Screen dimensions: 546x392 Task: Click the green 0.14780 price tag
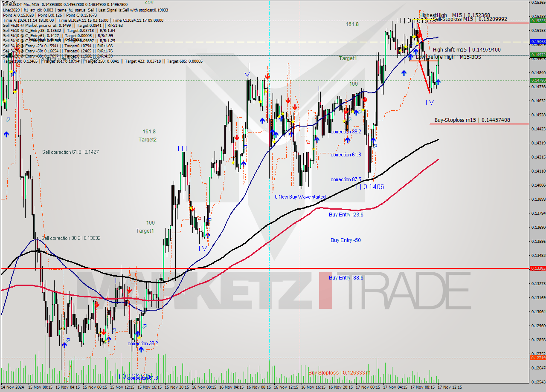pos(537,81)
